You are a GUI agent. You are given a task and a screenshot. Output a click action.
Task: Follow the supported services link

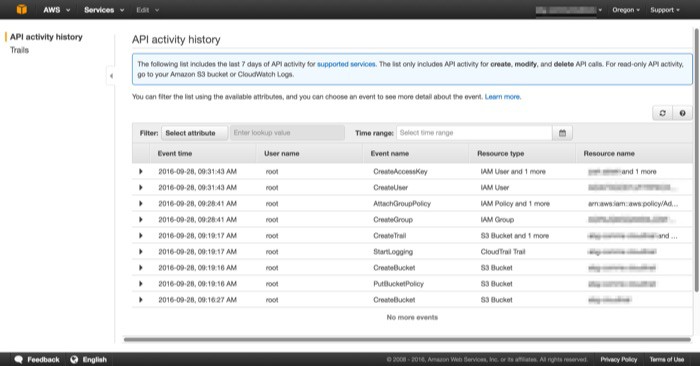pyautogui.click(x=346, y=64)
